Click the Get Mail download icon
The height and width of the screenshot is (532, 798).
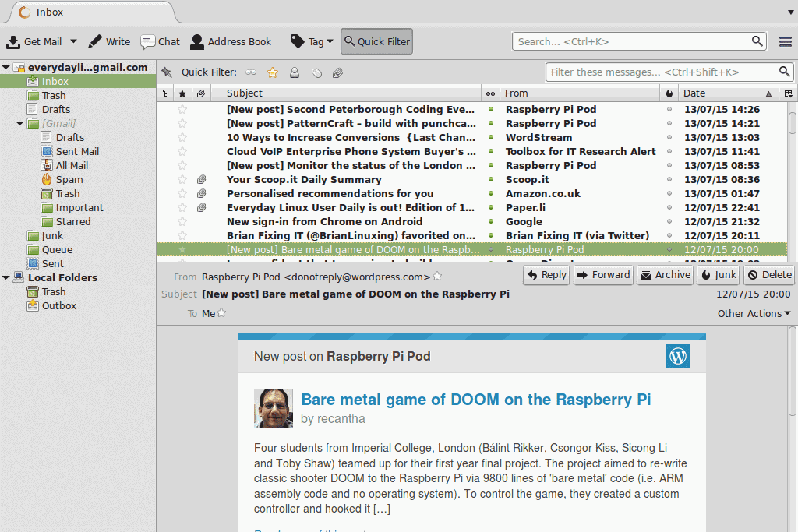point(13,42)
